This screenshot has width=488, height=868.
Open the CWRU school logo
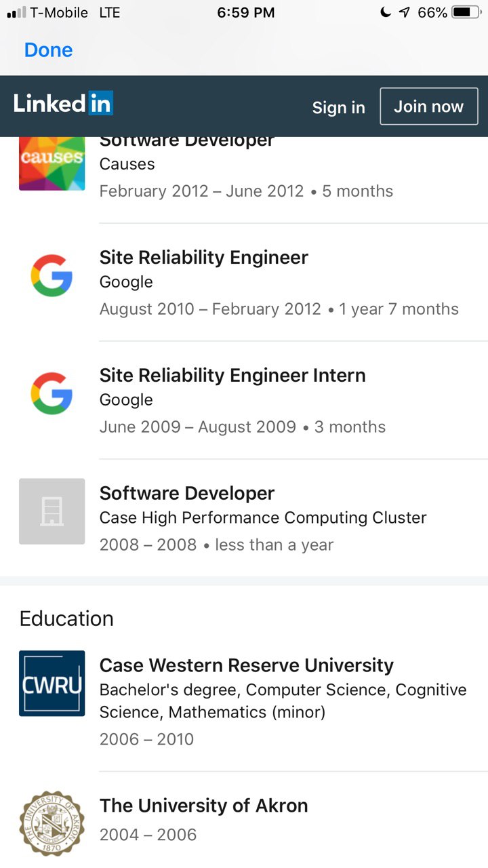(52, 684)
